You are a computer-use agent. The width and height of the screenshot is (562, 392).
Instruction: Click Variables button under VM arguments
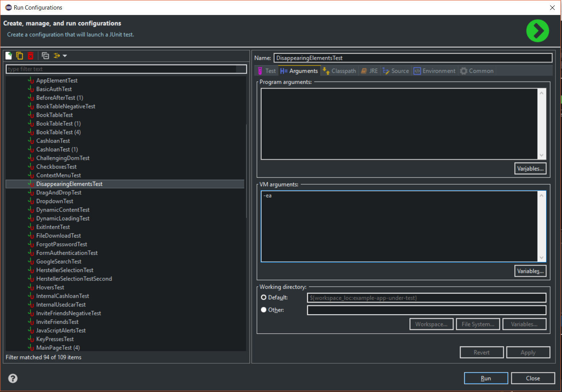(530, 271)
